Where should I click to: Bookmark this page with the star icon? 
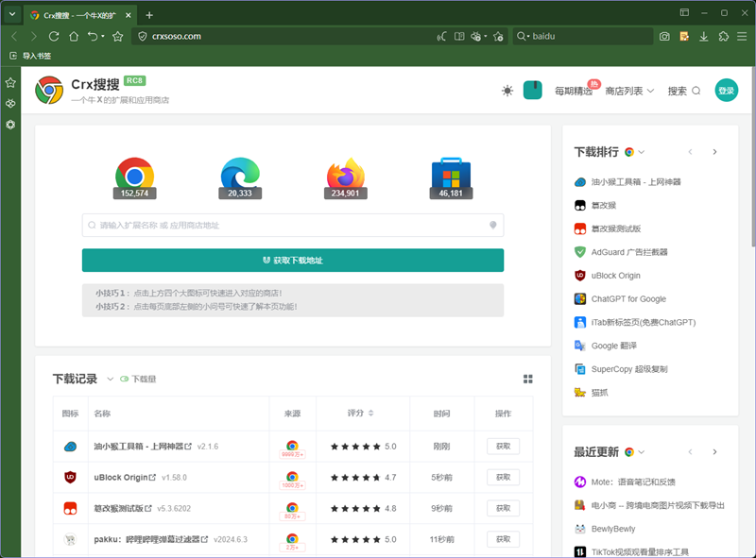118,36
